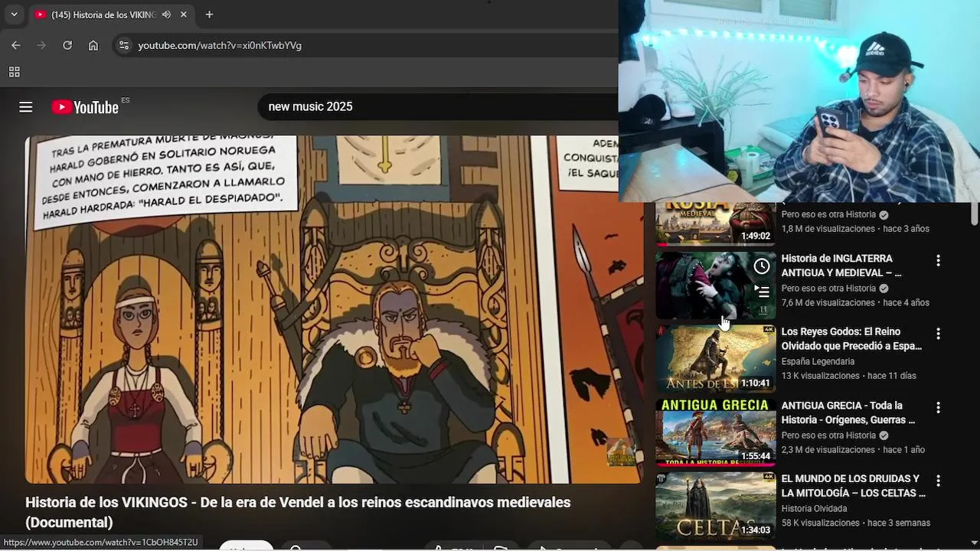Image resolution: width=980 pixels, height=551 pixels.
Task: Mute the Vikingos tab audio icon
Action: (166, 15)
